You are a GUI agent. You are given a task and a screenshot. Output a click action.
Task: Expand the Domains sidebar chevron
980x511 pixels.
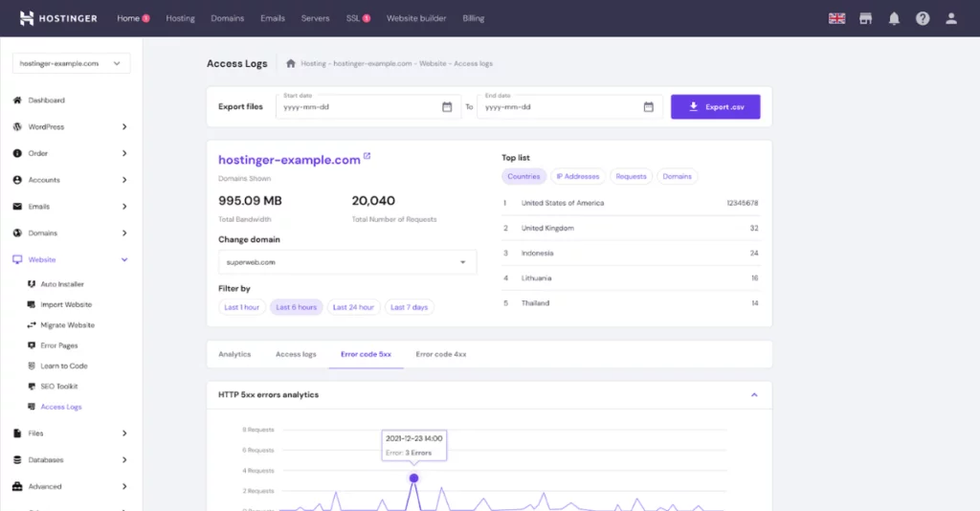pos(124,233)
